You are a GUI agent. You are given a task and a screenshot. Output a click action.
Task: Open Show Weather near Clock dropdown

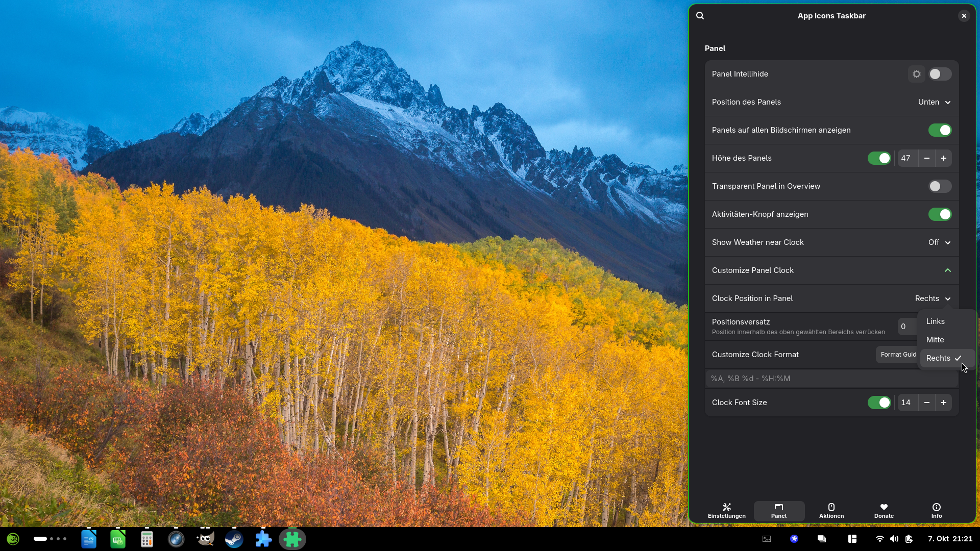(939, 242)
